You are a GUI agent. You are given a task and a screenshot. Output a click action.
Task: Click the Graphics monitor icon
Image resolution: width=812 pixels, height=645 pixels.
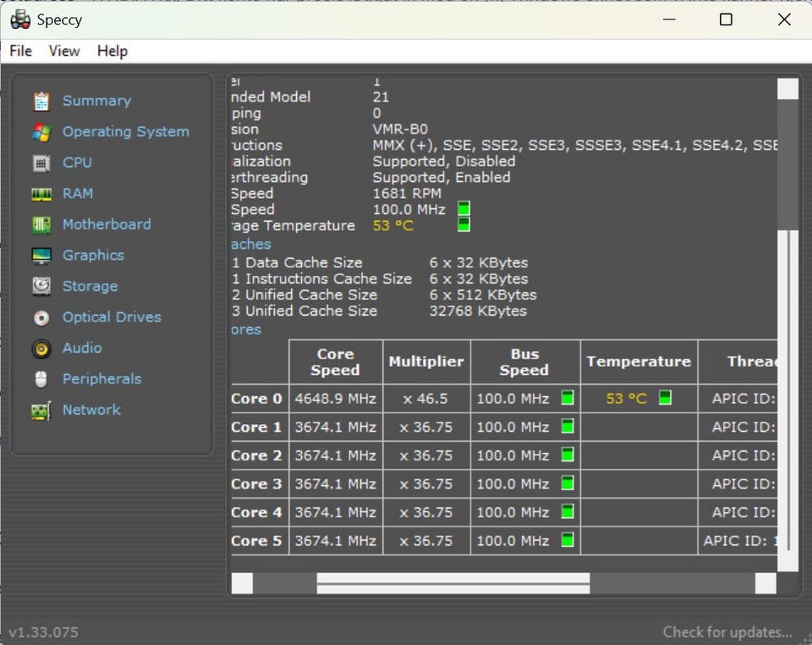41,256
